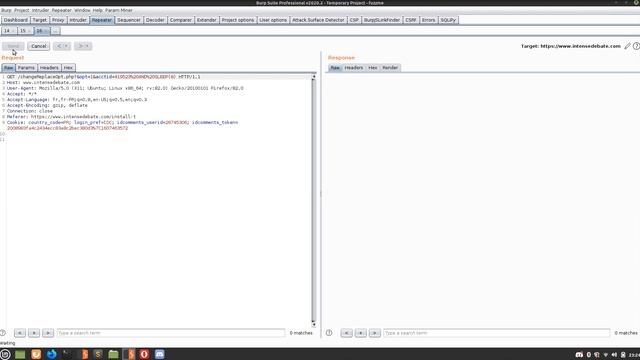This screenshot has width=640, height=360.
Task: Launch Firefox from the taskbar
Action: (51, 354)
